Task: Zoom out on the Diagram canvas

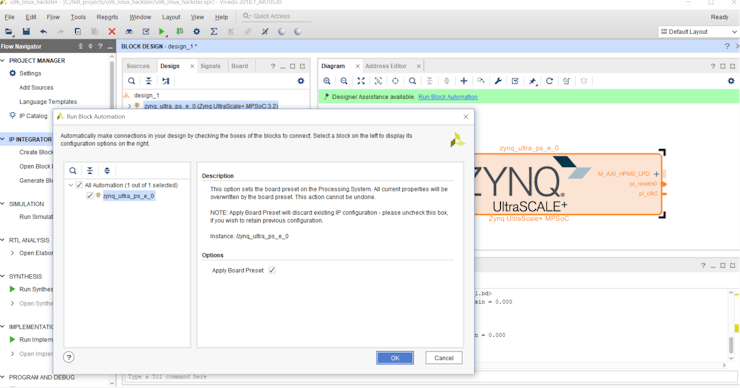Action: coord(344,81)
